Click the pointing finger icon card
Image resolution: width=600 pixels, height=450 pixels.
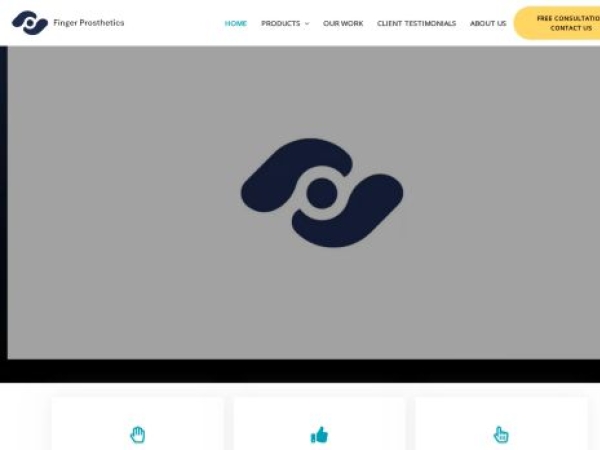click(501, 434)
